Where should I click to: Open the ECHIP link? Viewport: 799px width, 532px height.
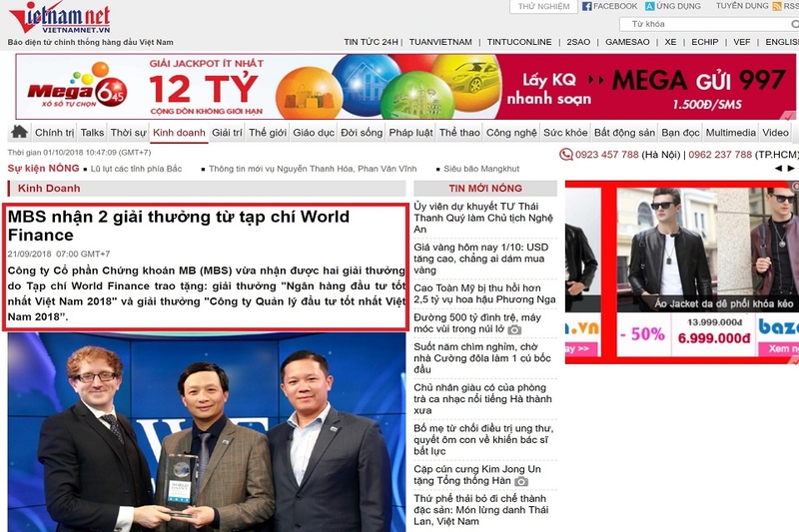[705, 42]
